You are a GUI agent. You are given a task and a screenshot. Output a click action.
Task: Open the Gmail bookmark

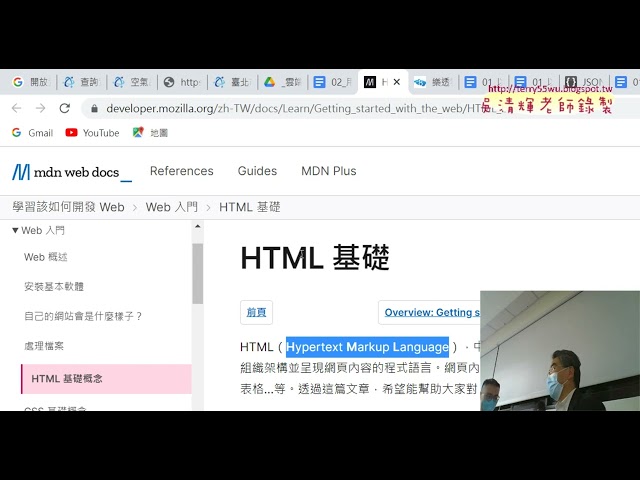[x=33, y=133]
